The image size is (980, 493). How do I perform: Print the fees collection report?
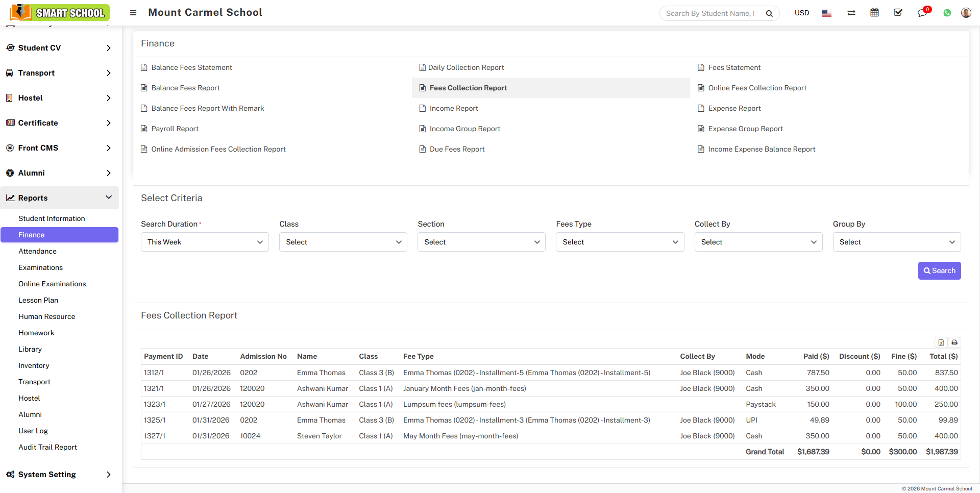coord(954,342)
